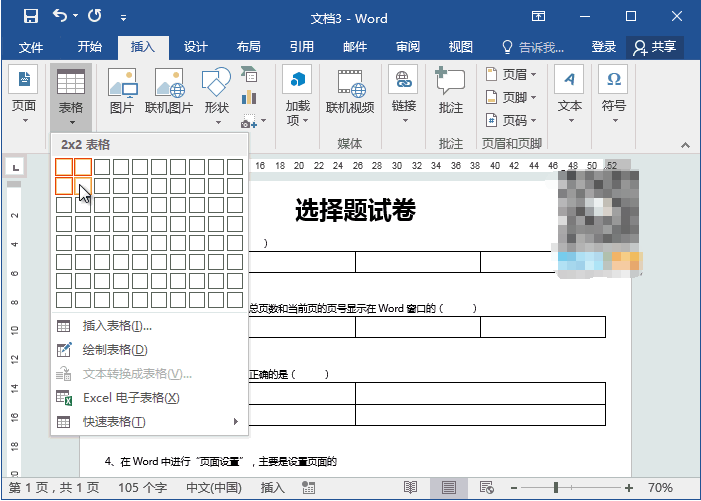This screenshot has height=501, width=701.
Task: Click the Excel spreadsheet (Excel 电子表格) option
Action: [x=130, y=398]
